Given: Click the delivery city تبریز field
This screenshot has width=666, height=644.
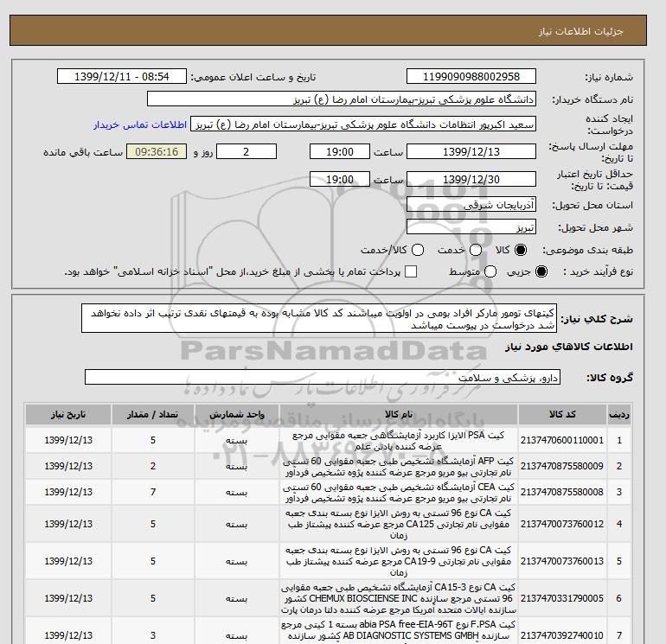Looking at the screenshot, I should coord(471,227).
